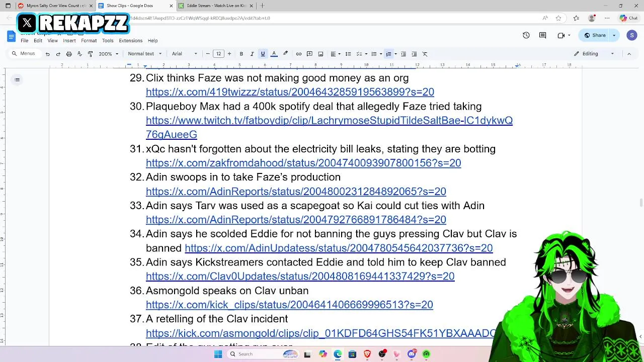The height and width of the screenshot is (362, 644).
Task: Toggle bold formatting
Action: click(241, 54)
